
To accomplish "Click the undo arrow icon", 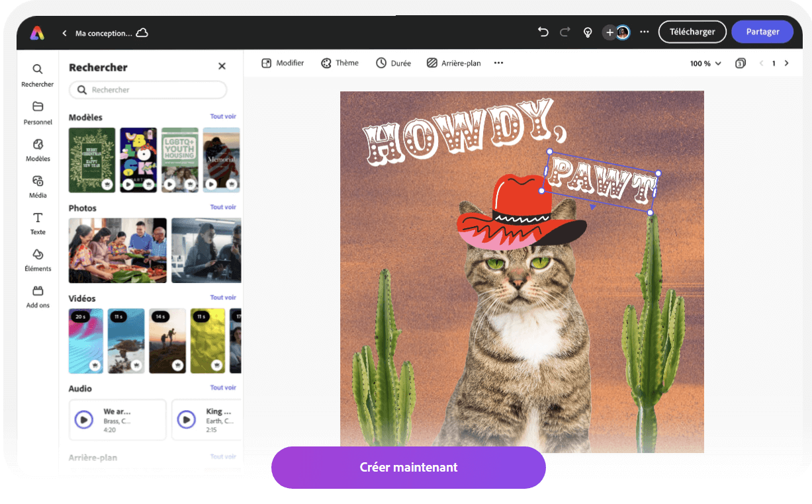I will point(543,32).
